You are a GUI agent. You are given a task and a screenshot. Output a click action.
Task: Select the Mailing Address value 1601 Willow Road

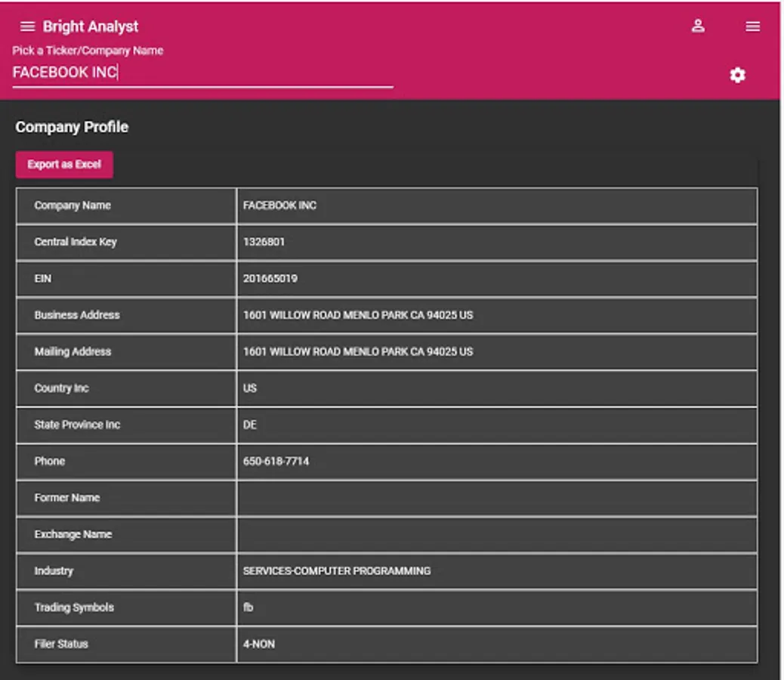click(358, 351)
